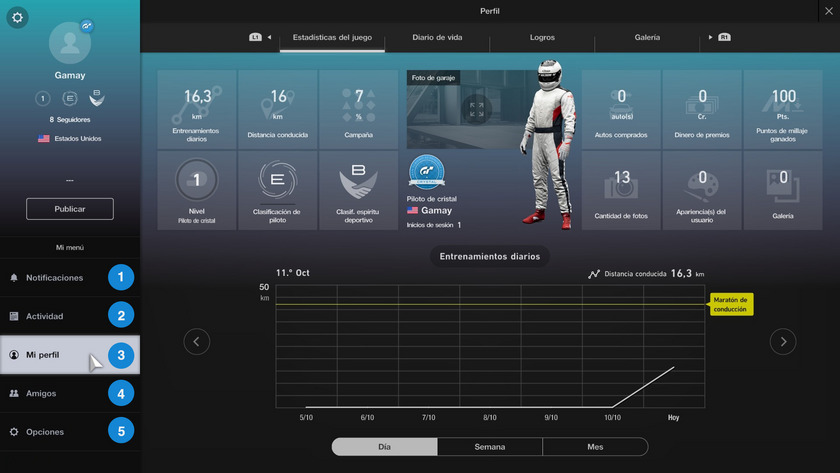Open the Campaña percentage tile
Screen dimensions: 840x473
click(358, 109)
